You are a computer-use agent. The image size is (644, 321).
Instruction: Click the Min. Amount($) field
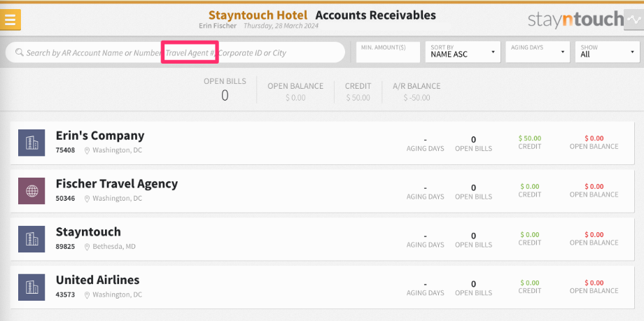(388, 52)
